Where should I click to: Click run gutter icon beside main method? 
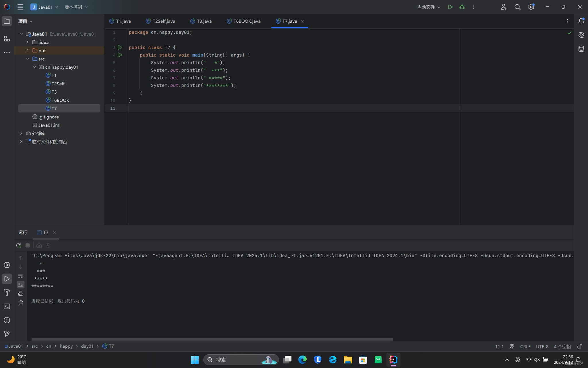click(120, 55)
